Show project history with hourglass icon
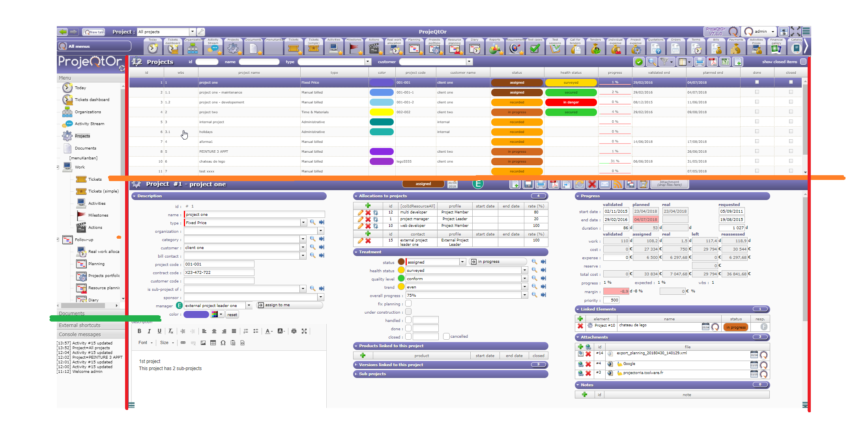The width and height of the screenshot is (868, 434). tap(643, 184)
